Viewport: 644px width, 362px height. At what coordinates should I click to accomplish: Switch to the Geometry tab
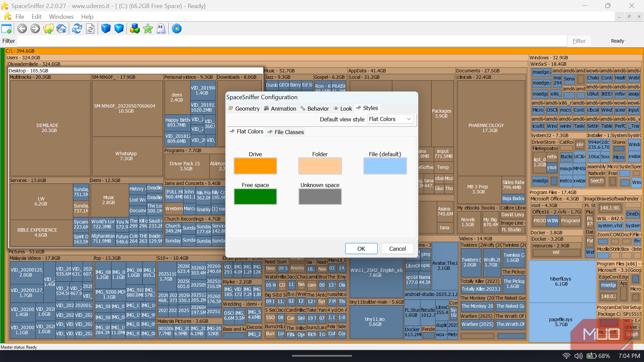[244, 109]
